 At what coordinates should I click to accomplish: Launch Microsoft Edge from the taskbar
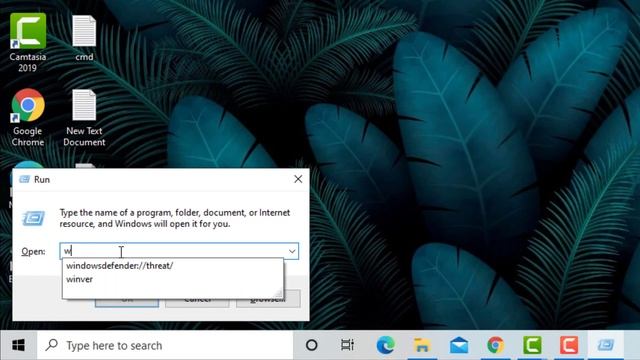tap(385, 345)
